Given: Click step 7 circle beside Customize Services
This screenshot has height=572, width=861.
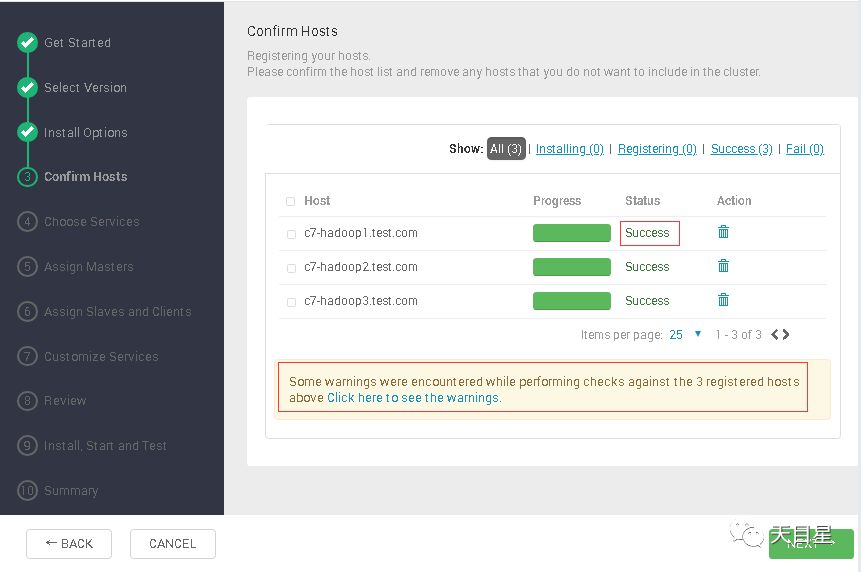Looking at the screenshot, I should (x=27, y=356).
